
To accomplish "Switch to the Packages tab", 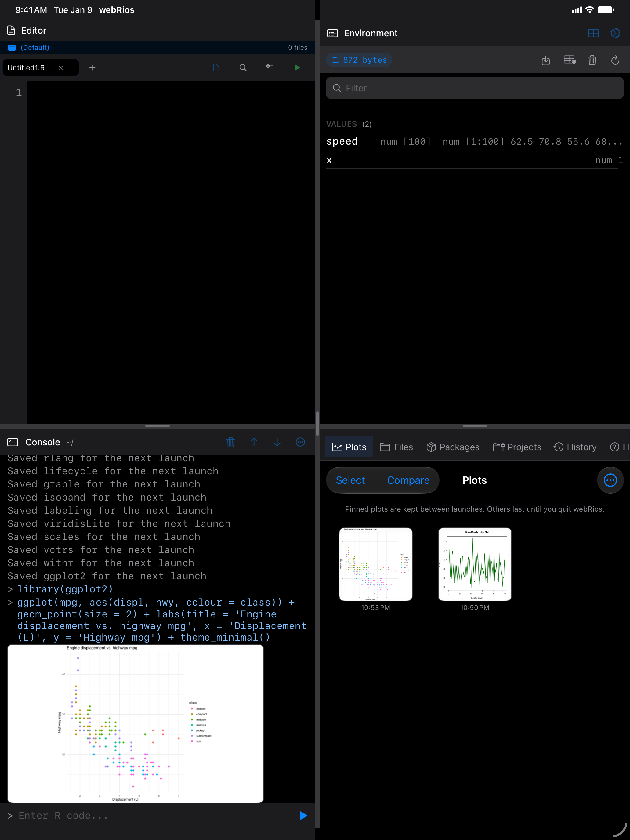I will (x=453, y=447).
